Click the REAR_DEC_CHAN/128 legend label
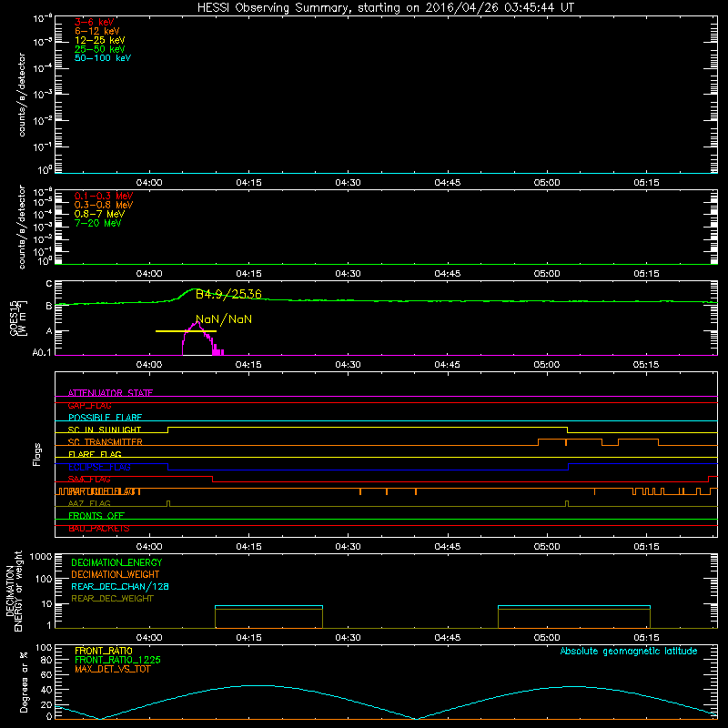The width and height of the screenshot is (728, 728). (x=120, y=586)
